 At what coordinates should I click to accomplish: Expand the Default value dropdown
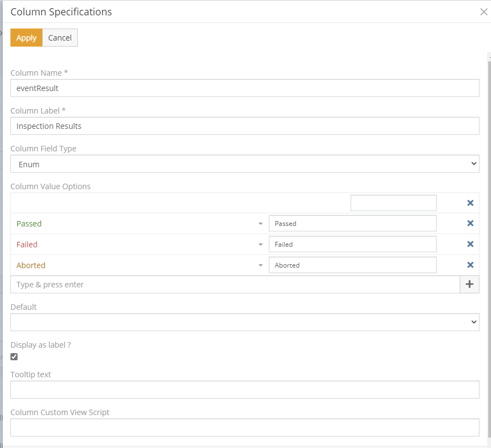[x=245, y=322]
